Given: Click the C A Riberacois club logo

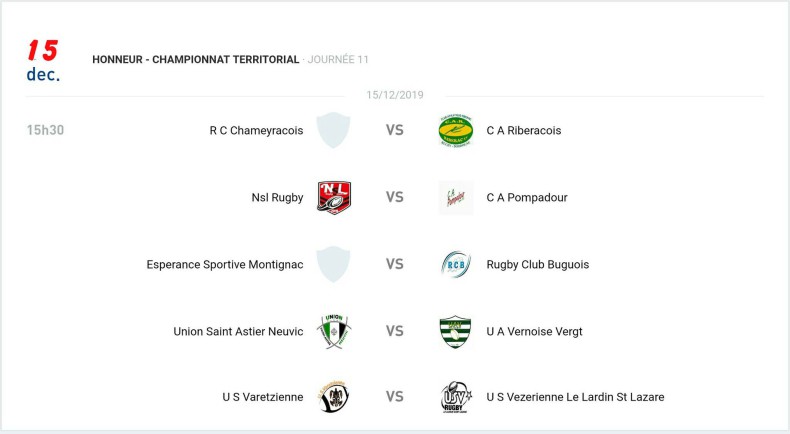Looking at the screenshot, I should tap(455, 130).
